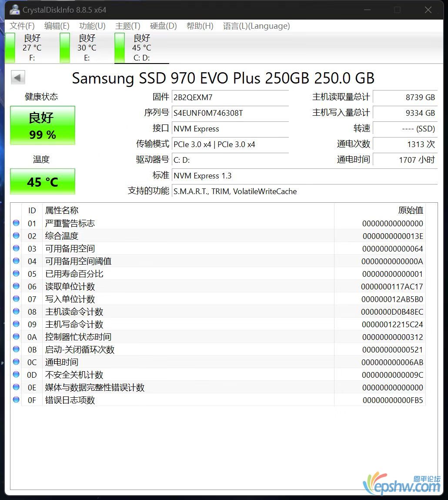The height and width of the screenshot is (500, 448).
Task: Click host writes total value 9334 GB
Action: tap(405, 113)
